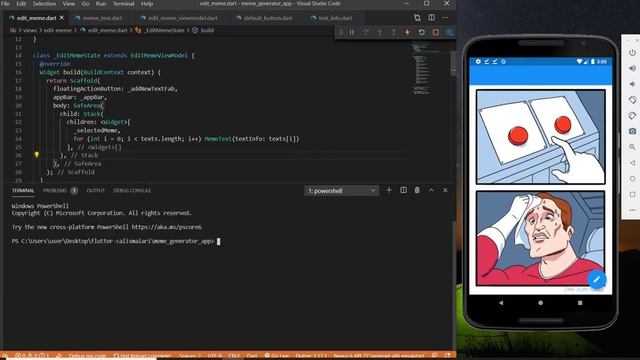640x360 pixels.
Task: Open the Terminal menu
Action: pos(124,4)
